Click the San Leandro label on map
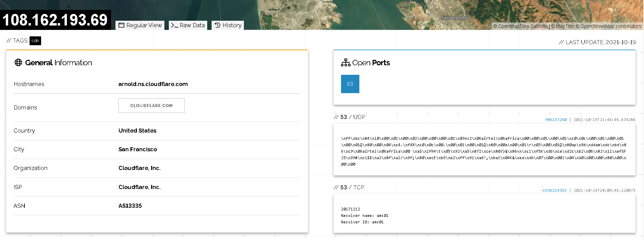Image resolution: width=644 pixels, height=240 pixels. 454,18
